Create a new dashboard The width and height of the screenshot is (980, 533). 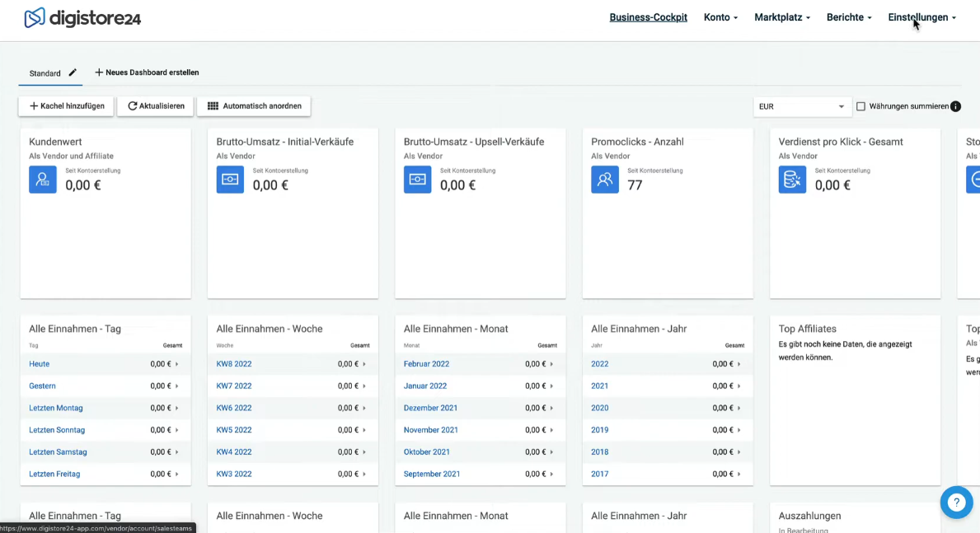pyautogui.click(x=147, y=72)
